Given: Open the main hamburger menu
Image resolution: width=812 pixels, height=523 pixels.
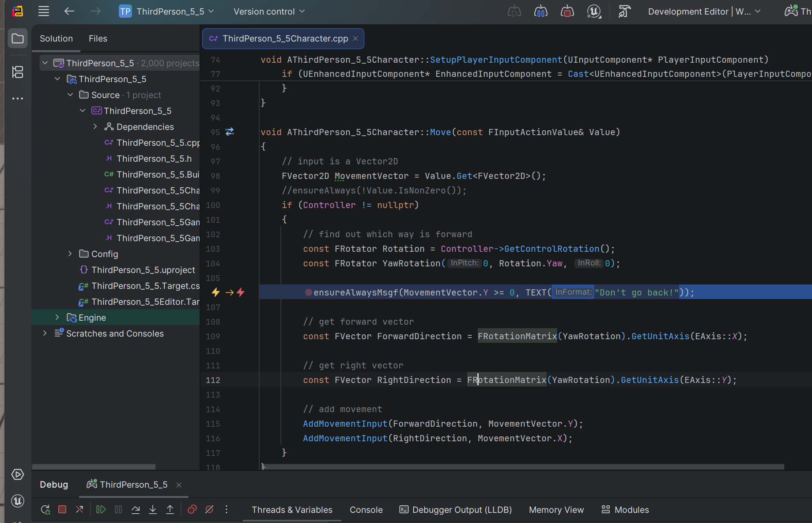Looking at the screenshot, I should click(x=44, y=11).
